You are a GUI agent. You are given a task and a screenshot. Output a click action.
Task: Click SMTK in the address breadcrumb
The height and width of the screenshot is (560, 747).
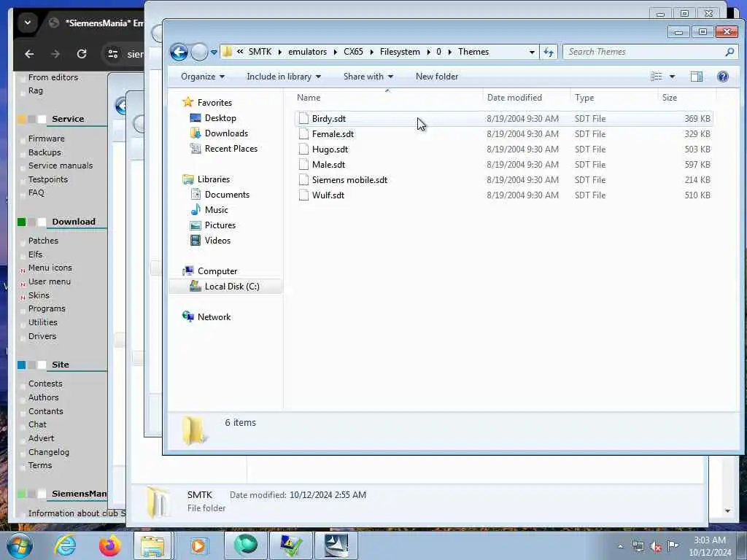coord(260,52)
